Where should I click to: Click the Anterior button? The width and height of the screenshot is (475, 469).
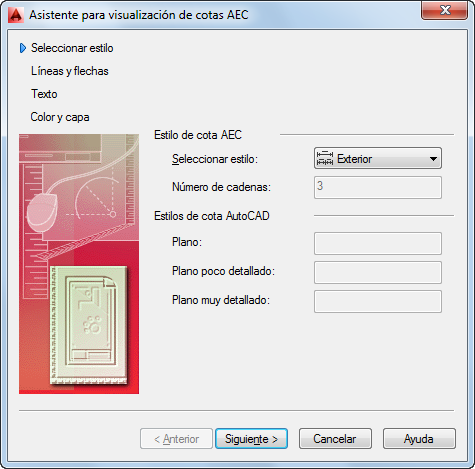(176, 439)
